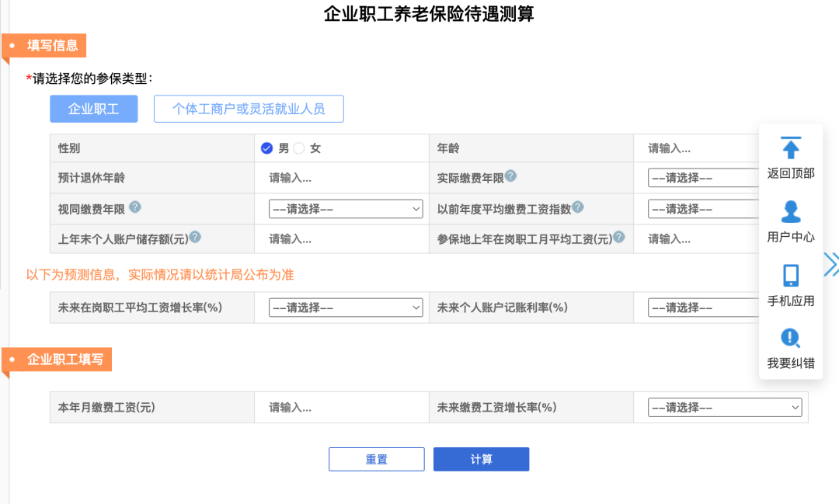Click the 我要纠错 error-report icon
The image size is (839, 504).
coord(790,338)
